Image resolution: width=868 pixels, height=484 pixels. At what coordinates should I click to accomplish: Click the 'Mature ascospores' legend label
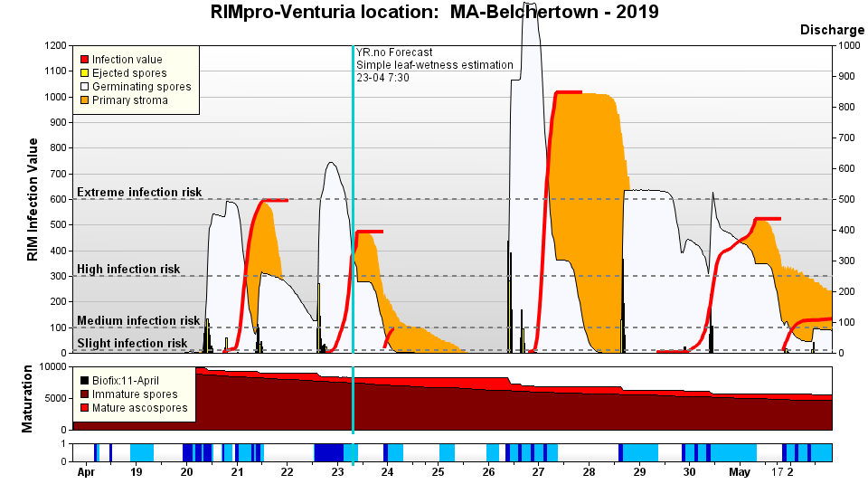[140, 408]
